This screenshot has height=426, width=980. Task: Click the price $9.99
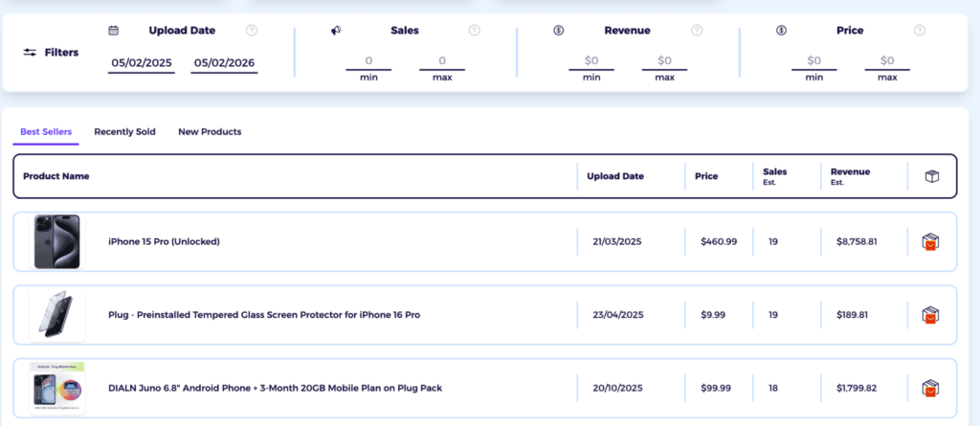713,315
